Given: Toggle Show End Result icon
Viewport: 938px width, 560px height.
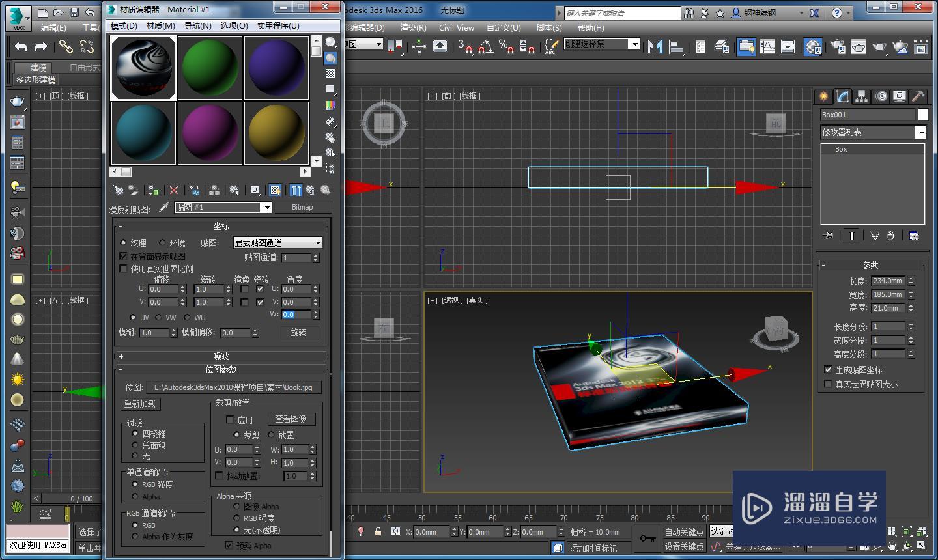Looking at the screenshot, I should point(296,190).
